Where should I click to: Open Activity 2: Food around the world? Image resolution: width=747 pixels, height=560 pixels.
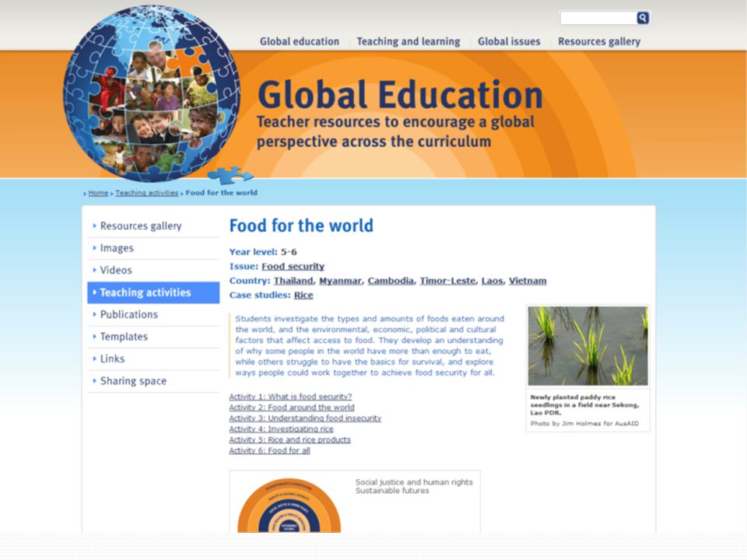[292, 407]
